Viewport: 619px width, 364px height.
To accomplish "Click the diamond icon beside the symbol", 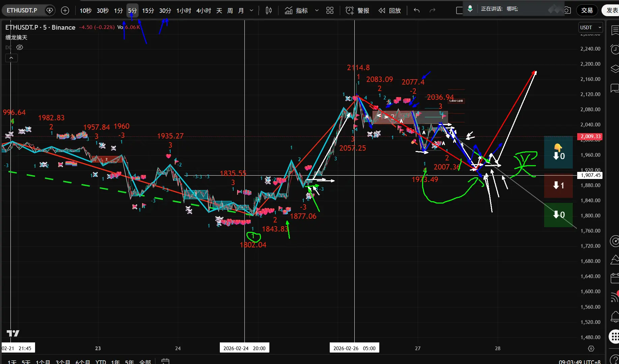I will 50,10.
